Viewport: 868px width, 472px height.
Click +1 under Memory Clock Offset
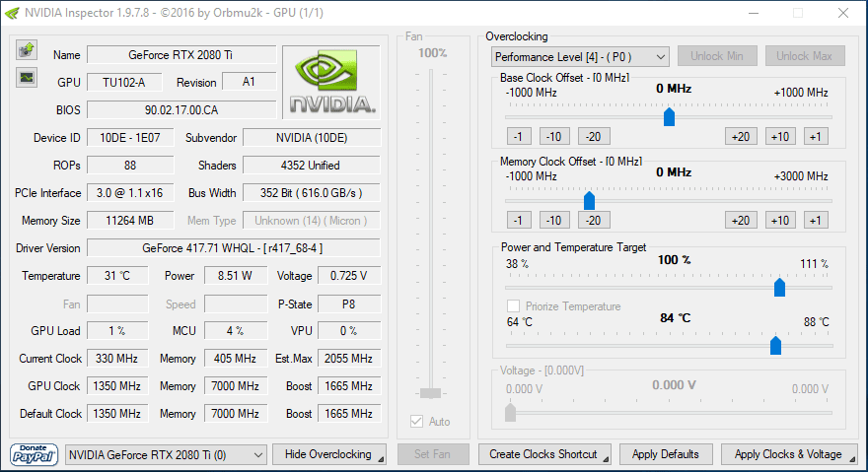click(816, 220)
